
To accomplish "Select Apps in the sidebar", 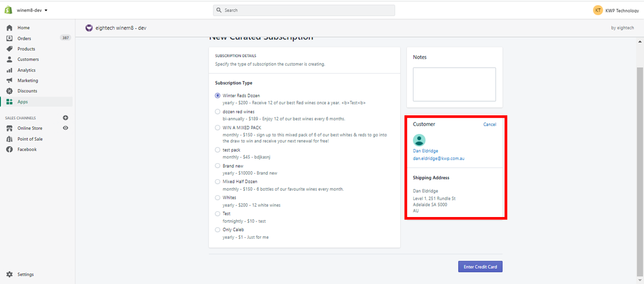I will (23, 102).
